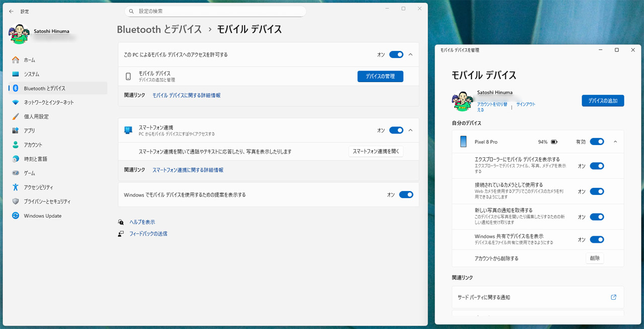Collapse the スマートフォン連携 section

(x=410, y=130)
